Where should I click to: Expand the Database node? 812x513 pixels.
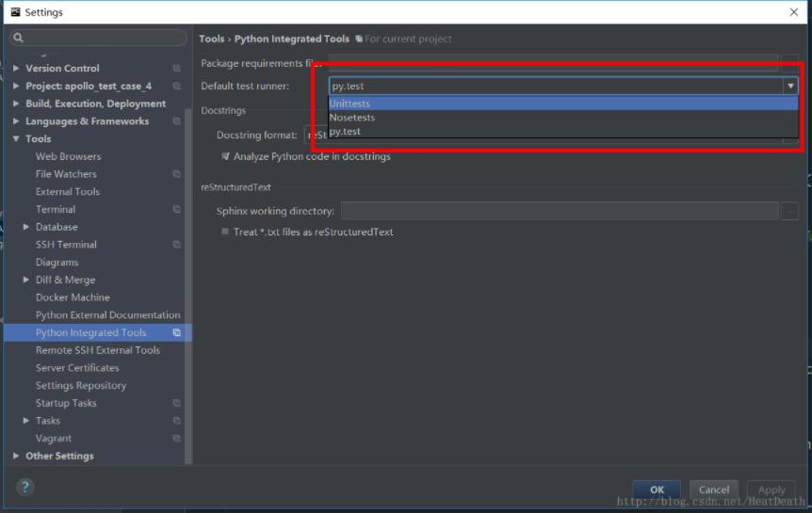[25, 226]
